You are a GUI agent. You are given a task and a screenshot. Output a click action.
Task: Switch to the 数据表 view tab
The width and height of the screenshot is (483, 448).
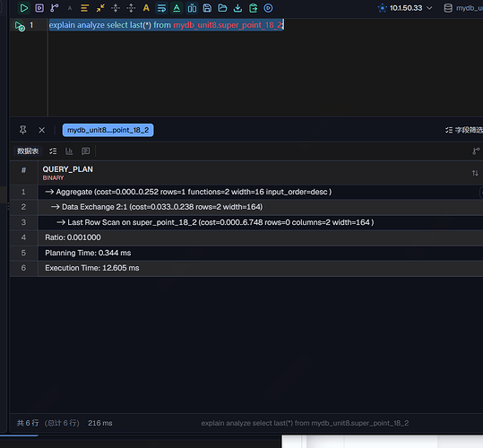tap(28, 151)
